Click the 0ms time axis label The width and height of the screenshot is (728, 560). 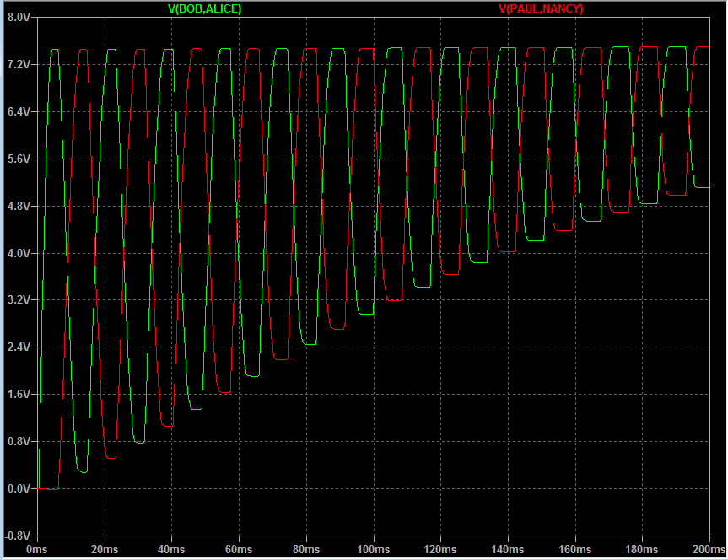[37, 550]
